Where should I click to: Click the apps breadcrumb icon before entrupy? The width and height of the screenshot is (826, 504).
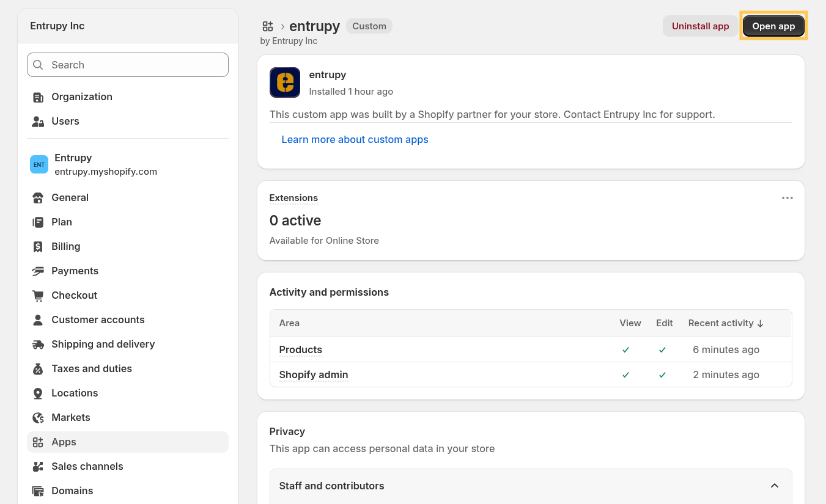click(268, 26)
